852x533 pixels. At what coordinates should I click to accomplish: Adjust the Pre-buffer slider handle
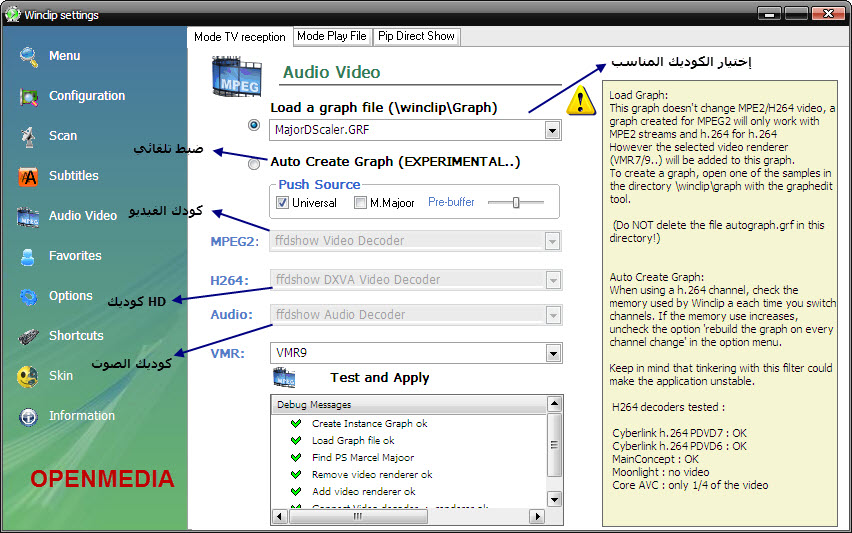coord(516,203)
